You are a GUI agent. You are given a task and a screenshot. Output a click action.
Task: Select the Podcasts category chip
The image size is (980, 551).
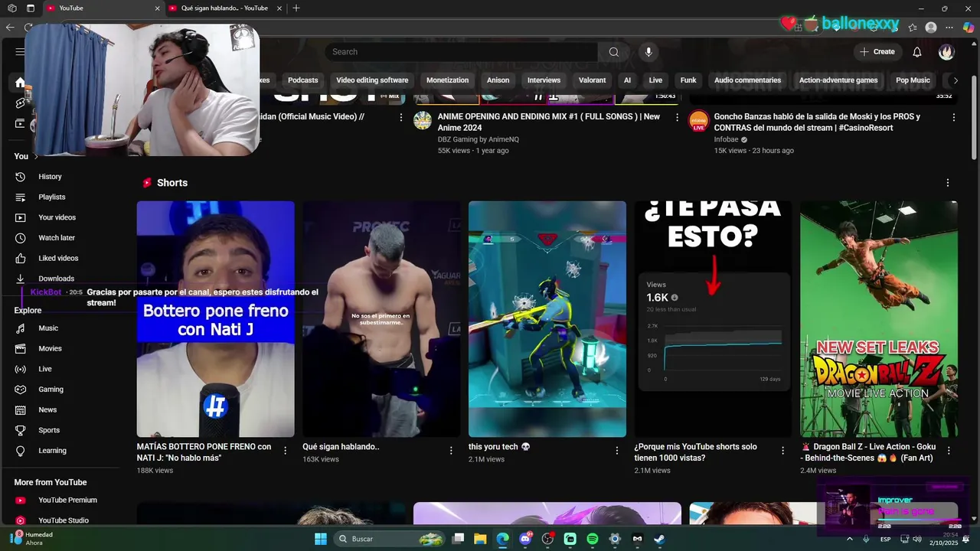(x=302, y=80)
